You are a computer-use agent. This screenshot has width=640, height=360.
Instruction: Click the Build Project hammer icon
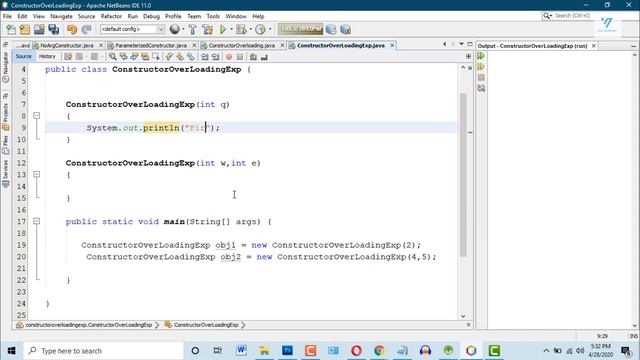(192, 29)
